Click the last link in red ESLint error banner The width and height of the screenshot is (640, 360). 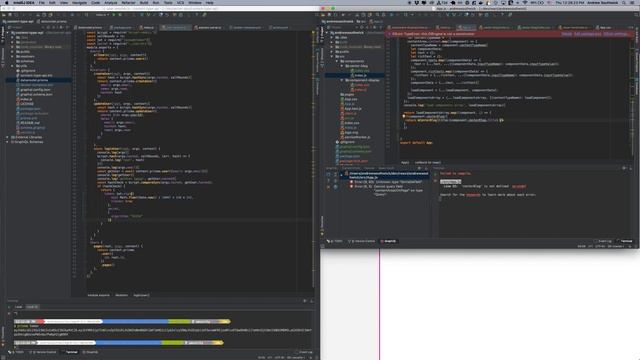tap(616, 34)
